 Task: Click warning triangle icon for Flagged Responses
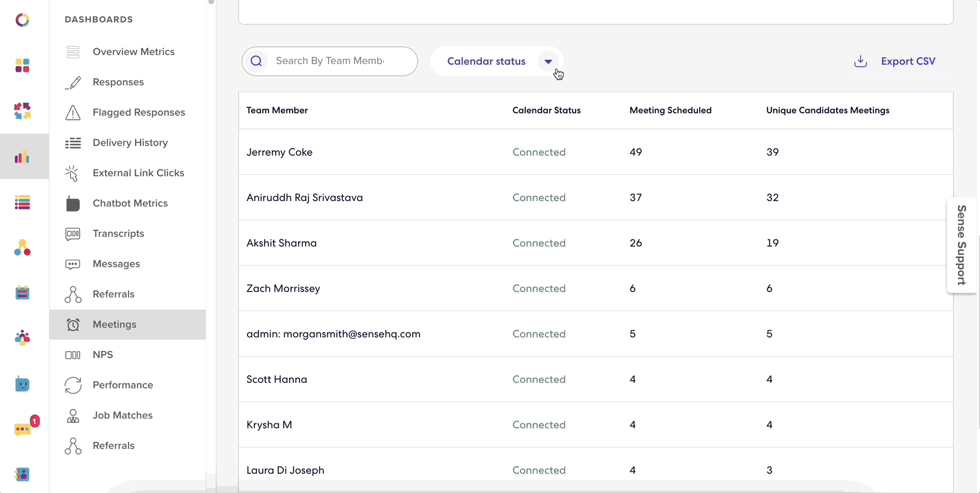[73, 112]
